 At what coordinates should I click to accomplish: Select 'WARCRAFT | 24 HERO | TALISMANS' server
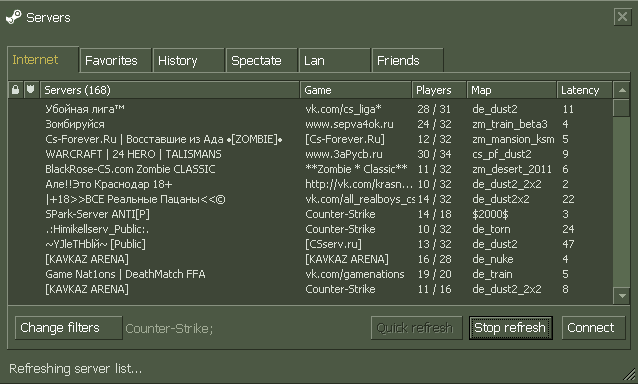[310, 154]
